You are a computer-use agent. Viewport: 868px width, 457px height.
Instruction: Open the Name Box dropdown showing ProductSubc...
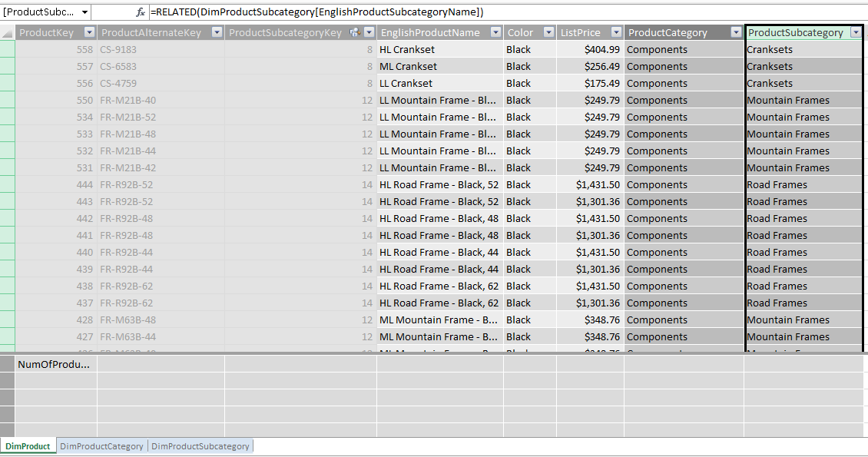(84, 12)
